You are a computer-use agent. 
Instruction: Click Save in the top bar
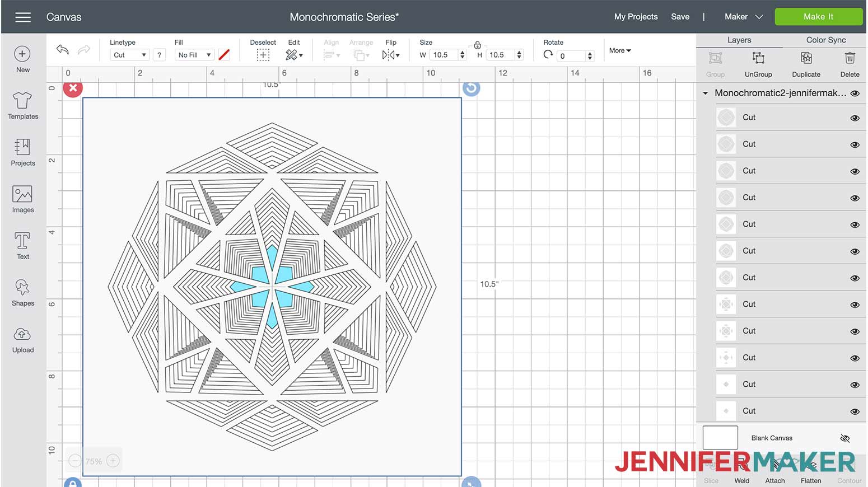point(680,17)
